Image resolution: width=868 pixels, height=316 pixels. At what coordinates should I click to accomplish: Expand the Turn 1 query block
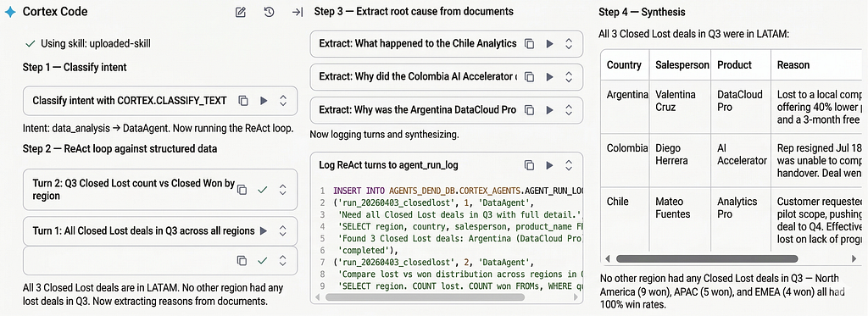pos(283,230)
